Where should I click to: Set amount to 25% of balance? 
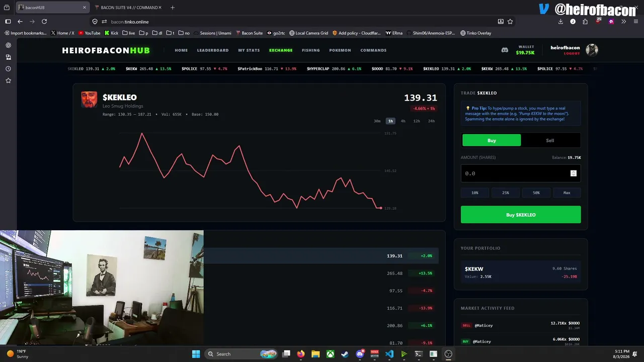tap(506, 193)
